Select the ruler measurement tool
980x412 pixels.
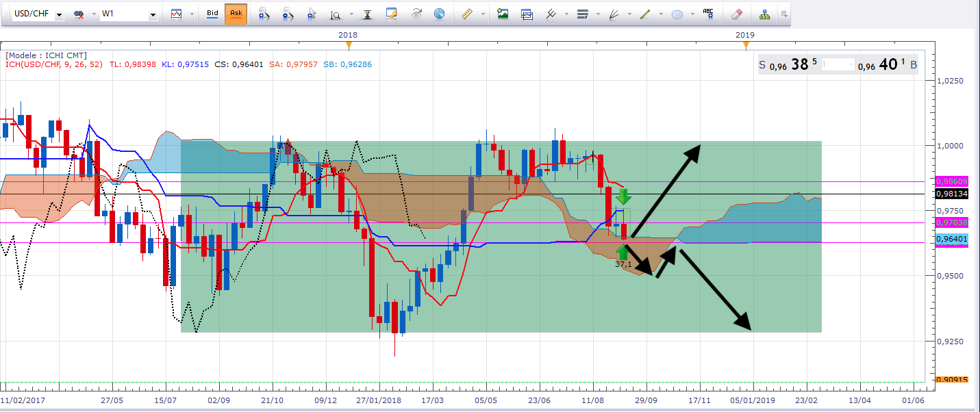coord(468,14)
